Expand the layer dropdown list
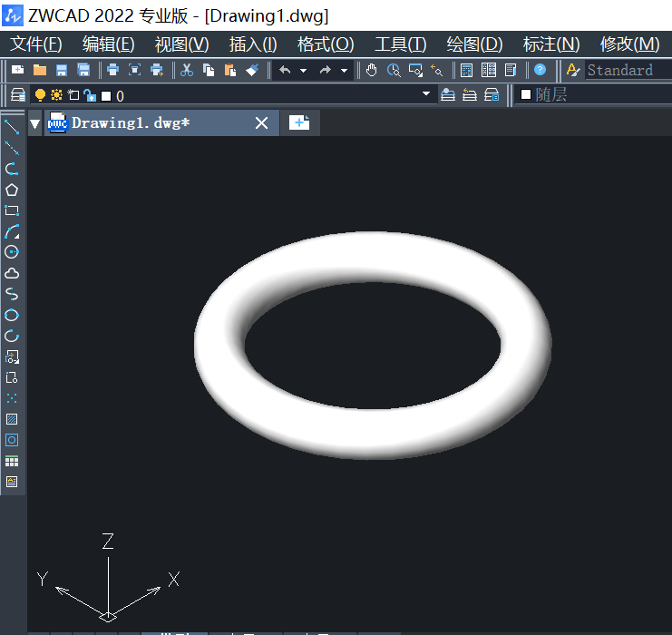This screenshot has width=672, height=635. click(426, 94)
